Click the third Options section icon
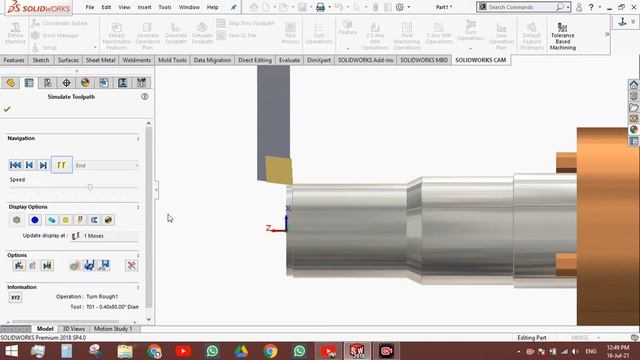This screenshot has width=640, height=360. pos(47,266)
